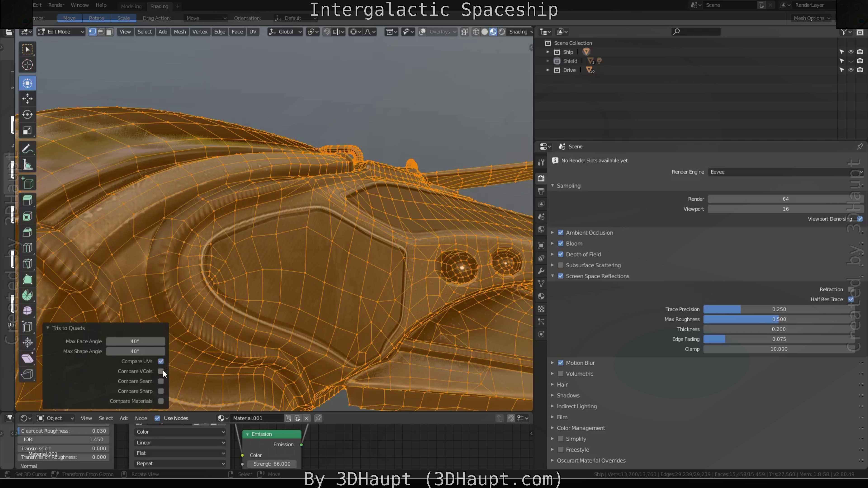The image size is (868, 488).
Task: Disable the Bloom checkbox
Action: click(561, 244)
